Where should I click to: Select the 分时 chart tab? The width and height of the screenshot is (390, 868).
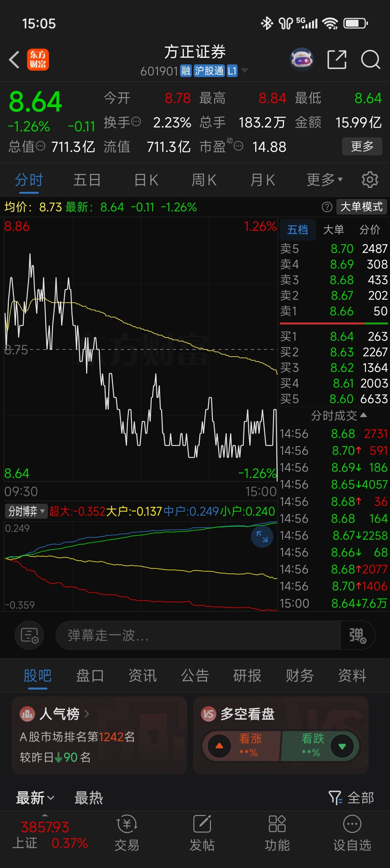(29, 179)
